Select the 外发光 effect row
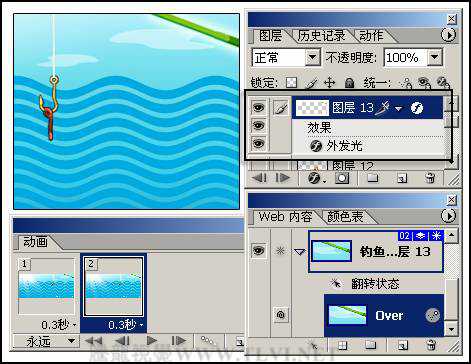Screen dimensions: 471x364 pos(367,146)
